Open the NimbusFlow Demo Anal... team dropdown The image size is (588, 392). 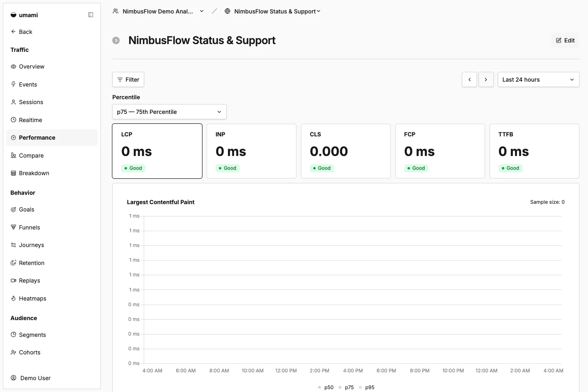(158, 11)
